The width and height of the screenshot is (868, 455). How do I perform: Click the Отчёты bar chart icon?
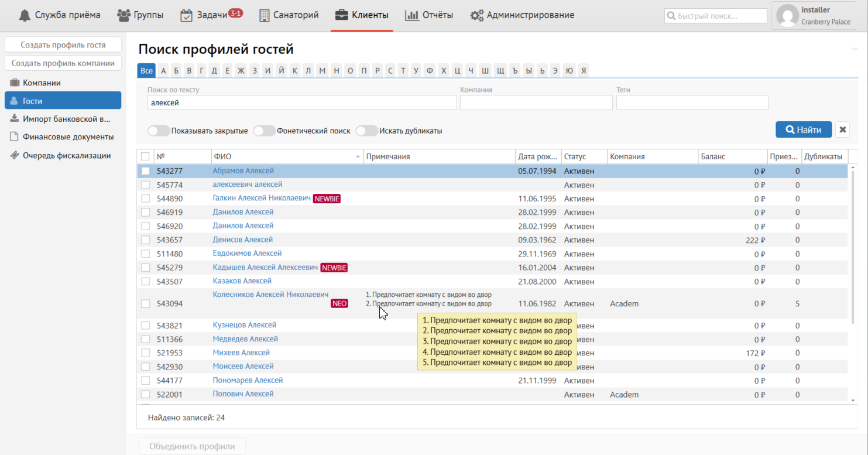[411, 15]
